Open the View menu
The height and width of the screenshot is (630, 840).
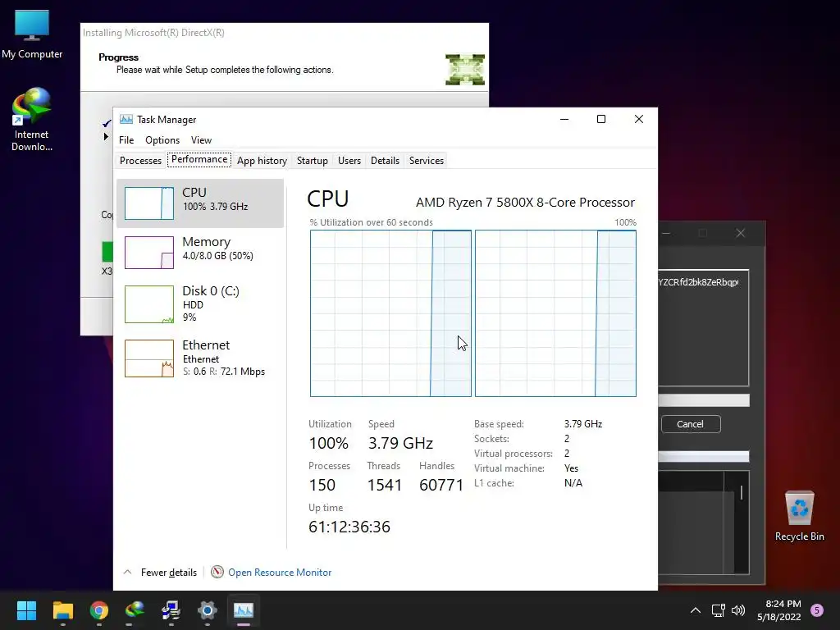click(201, 139)
